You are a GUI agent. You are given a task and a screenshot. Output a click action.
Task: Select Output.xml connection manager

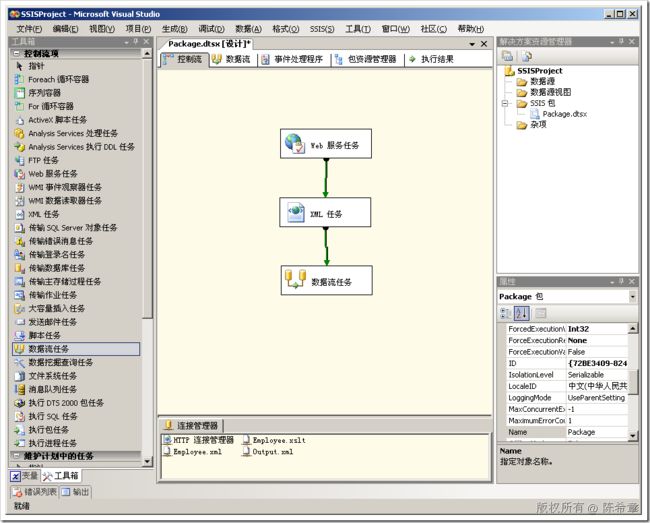(x=268, y=452)
